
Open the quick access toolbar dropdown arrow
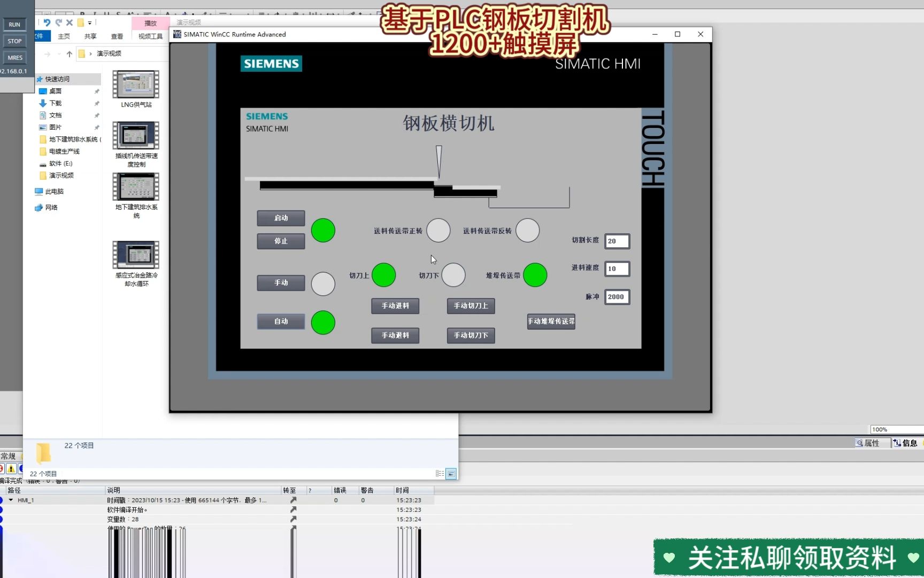[90, 23]
